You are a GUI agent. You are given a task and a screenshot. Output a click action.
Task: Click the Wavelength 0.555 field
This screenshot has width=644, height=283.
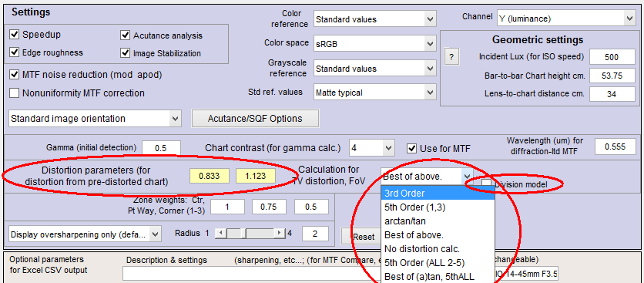[615, 146]
